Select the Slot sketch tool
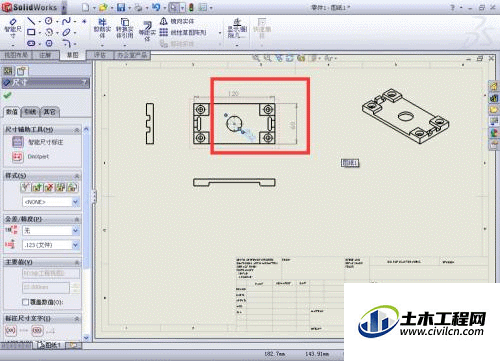Viewport: 500px width, 361px height. 31,43
